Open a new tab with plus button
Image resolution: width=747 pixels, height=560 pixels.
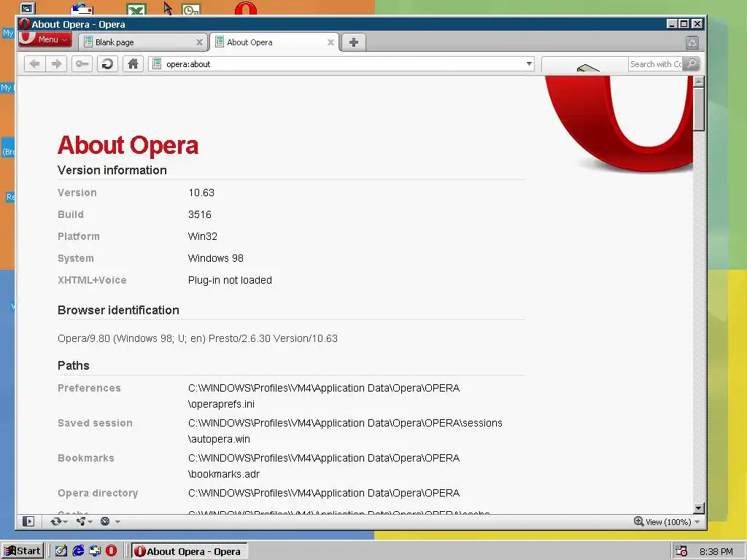354,42
